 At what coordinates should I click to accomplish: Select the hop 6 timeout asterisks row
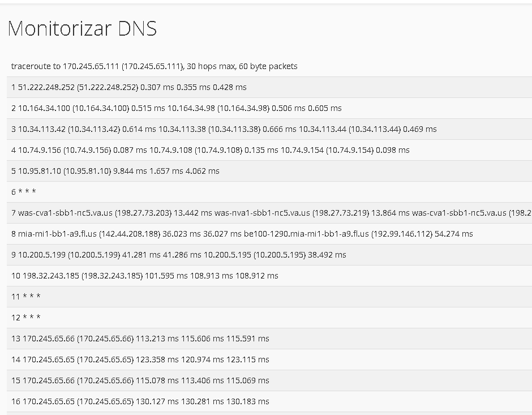pos(269,192)
